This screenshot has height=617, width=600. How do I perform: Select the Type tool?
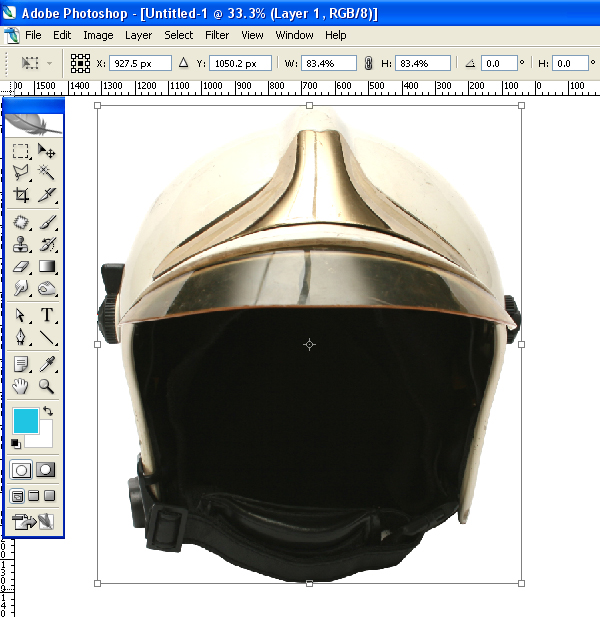[46, 315]
